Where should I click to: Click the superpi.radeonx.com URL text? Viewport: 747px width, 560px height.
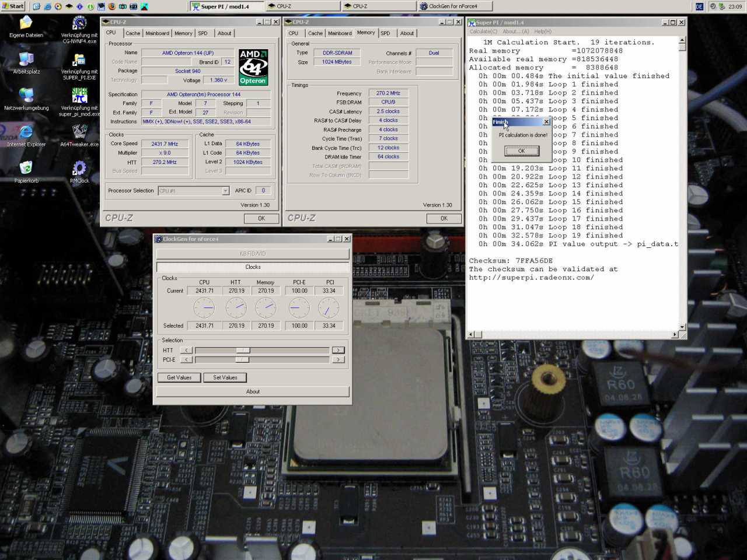[x=532, y=278]
